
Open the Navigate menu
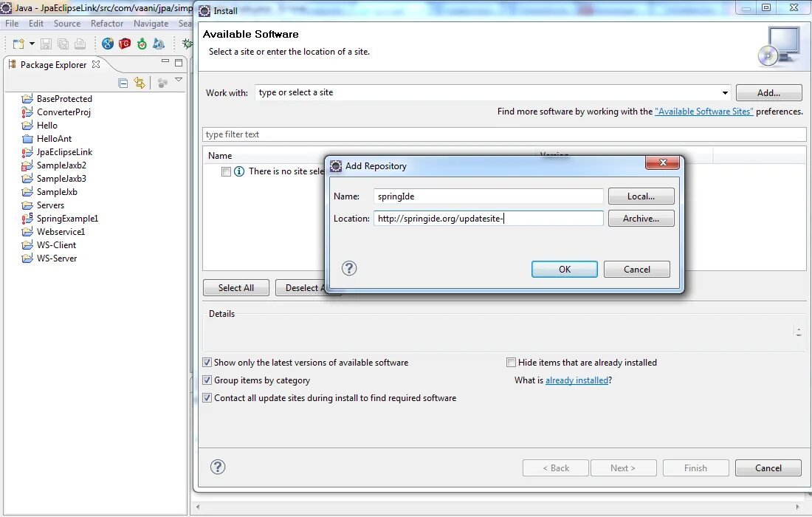point(151,24)
